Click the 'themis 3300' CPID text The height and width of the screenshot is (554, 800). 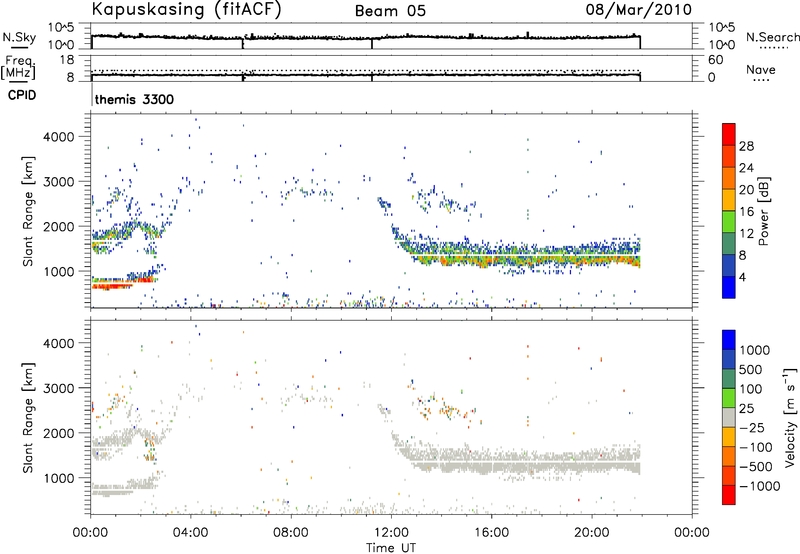pos(134,99)
